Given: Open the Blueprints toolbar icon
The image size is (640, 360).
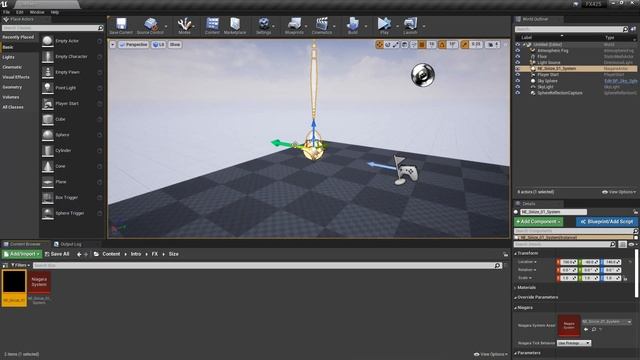Looking at the screenshot, I should pos(294,26).
